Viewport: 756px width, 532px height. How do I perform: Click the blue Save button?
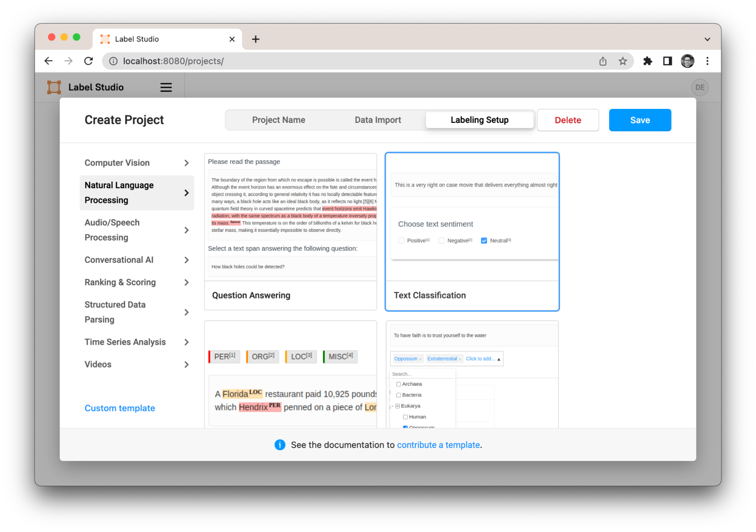[640, 120]
